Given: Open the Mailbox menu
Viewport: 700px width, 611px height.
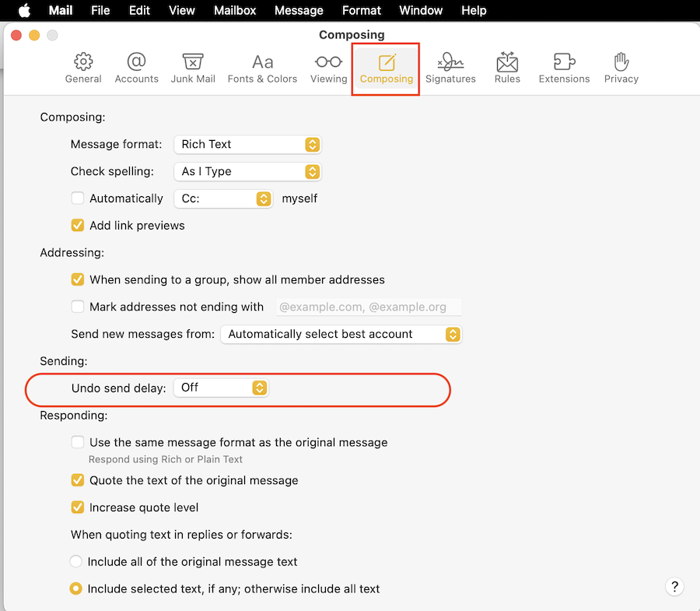Looking at the screenshot, I should pos(235,10).
